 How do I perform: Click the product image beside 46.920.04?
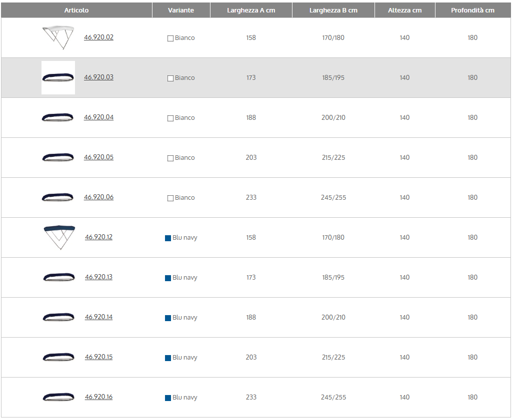coord(58,117)
